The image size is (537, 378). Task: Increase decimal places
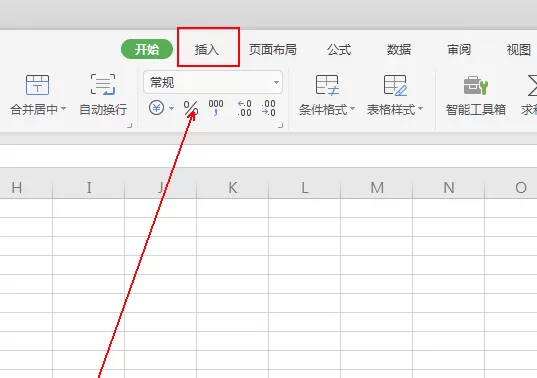(245, 108)
